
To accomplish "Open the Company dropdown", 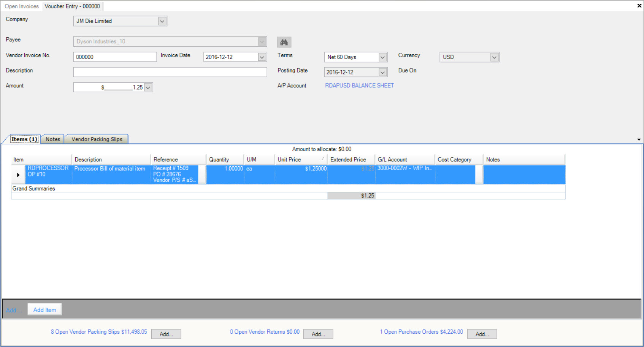I will tap(162, 21).
